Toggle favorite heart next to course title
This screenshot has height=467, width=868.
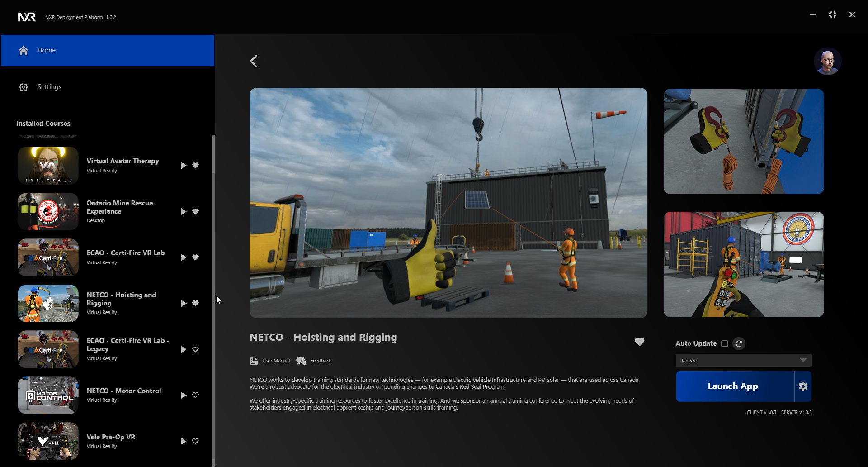pyautogui.click(x=639, y=342)
